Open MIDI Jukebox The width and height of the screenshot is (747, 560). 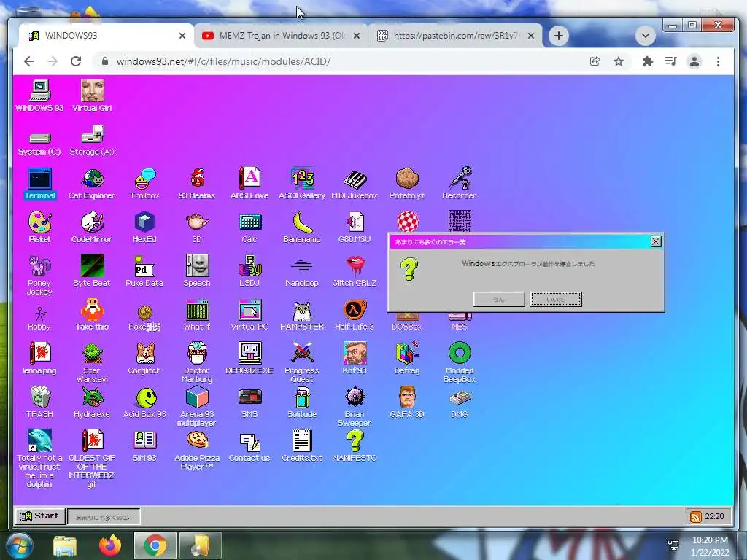355,183
